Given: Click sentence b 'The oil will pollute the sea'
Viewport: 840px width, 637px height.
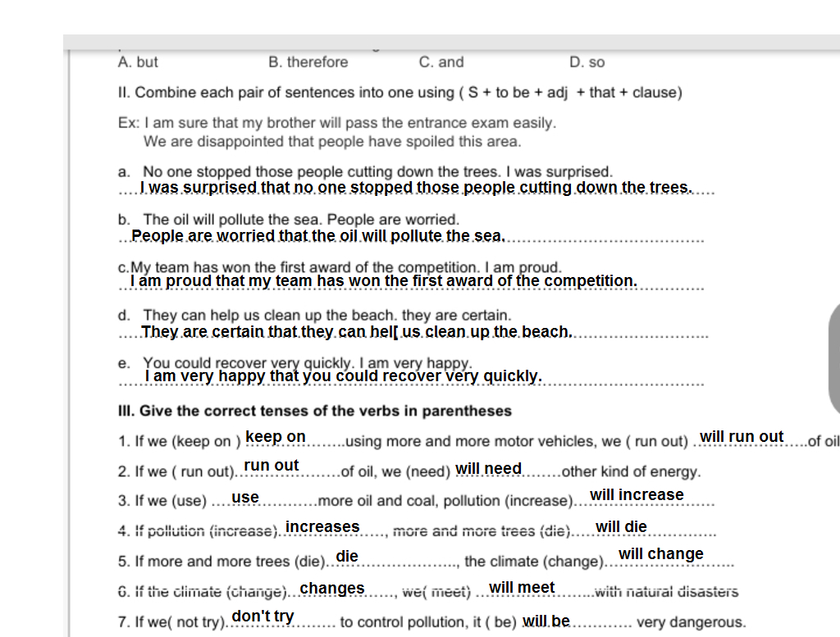Looking at the screenshot, I should coord(301,220).
